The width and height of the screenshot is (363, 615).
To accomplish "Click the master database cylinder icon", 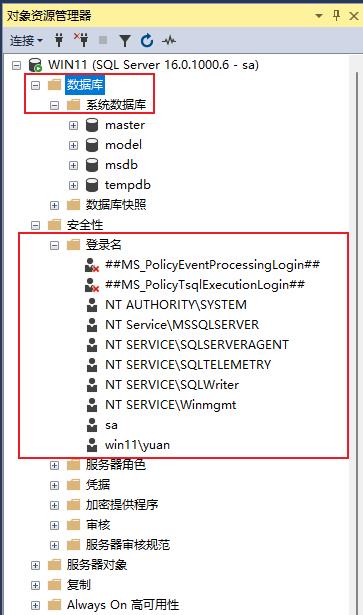I will (92, 125).
